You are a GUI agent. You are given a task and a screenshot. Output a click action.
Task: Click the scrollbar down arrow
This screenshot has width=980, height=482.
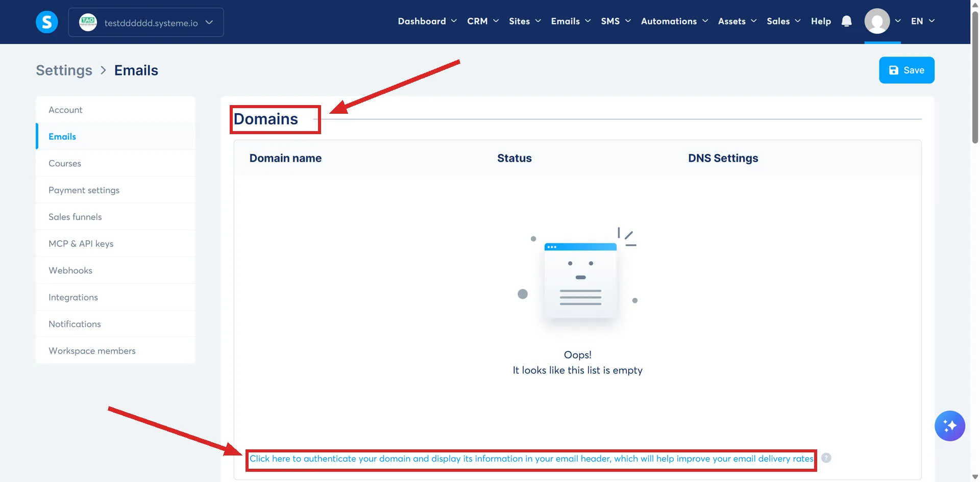[975, 477]
